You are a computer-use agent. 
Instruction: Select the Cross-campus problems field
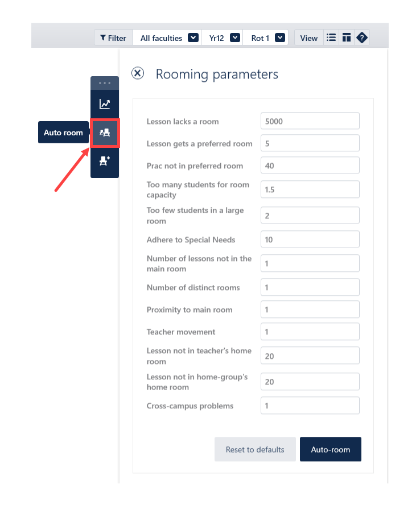(310, 406)
